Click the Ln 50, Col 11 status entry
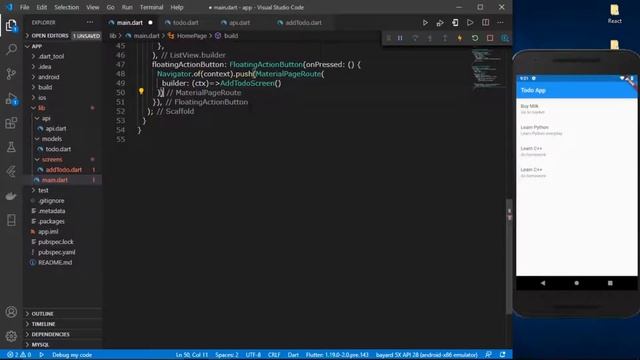The height and width of the screenshot is (360, 640). pos(192,355)
